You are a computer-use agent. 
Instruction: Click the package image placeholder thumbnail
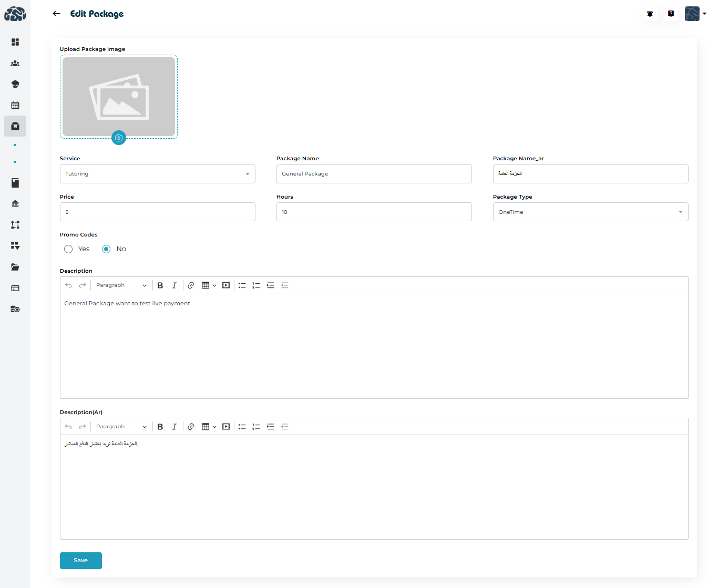coord(119,97)
